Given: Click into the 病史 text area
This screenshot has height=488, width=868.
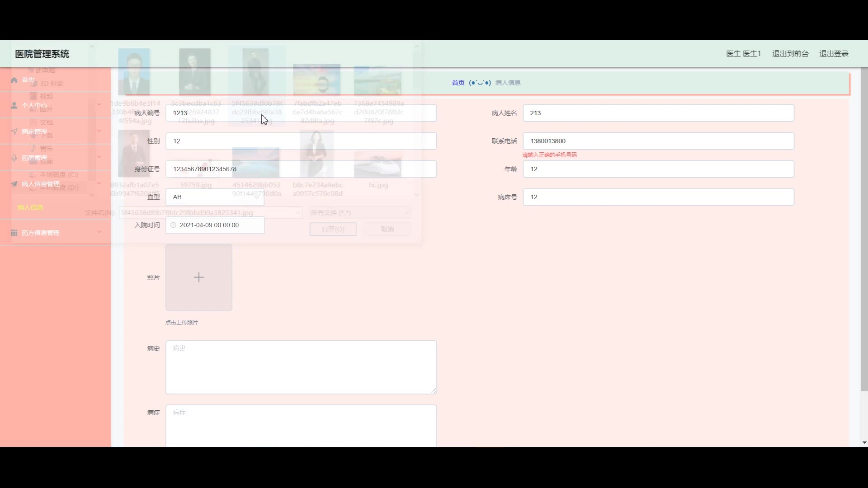Looking at the screenshot, I should [301, 367].
